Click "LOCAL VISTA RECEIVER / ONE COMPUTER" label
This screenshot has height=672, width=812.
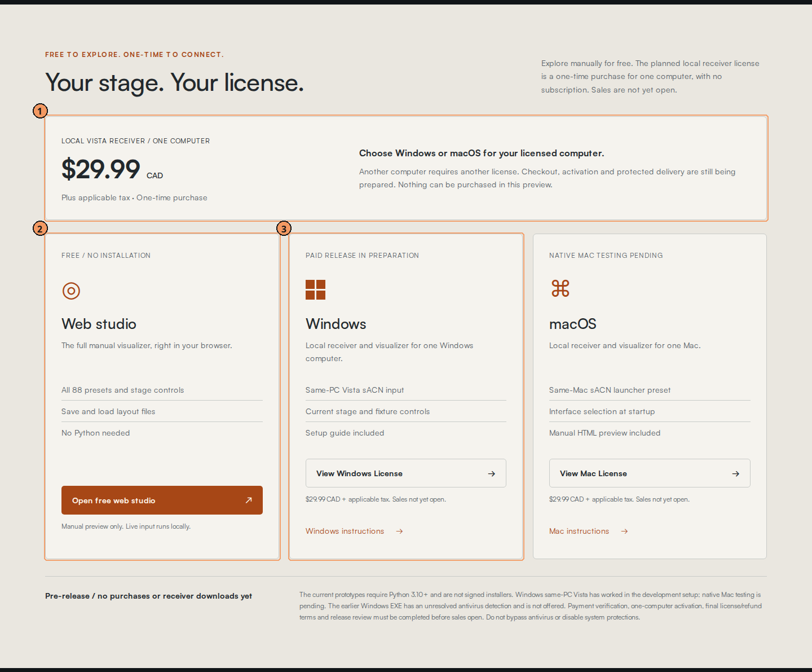click(135, 141)
